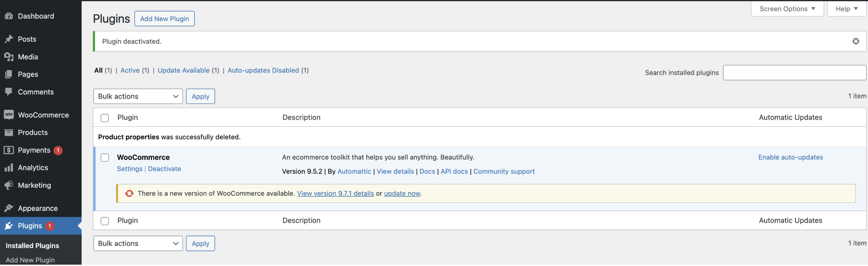Open WooCommerce plugin Settings link
The width and height of the screenshot is (868, 266).
(x=130, y=169)
